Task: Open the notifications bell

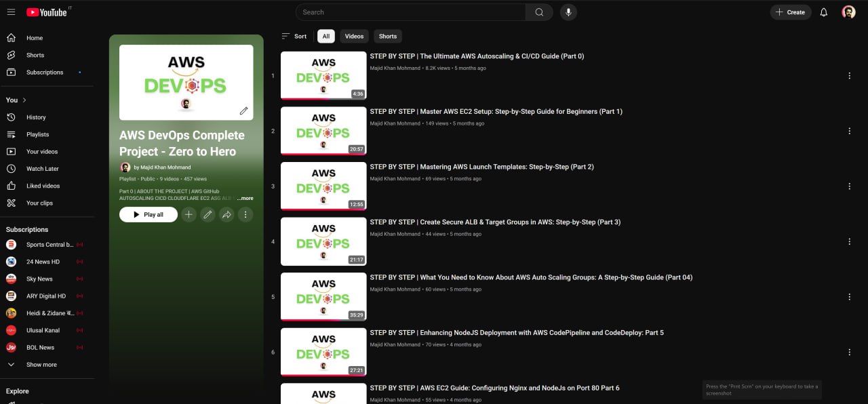Action: 824,12
